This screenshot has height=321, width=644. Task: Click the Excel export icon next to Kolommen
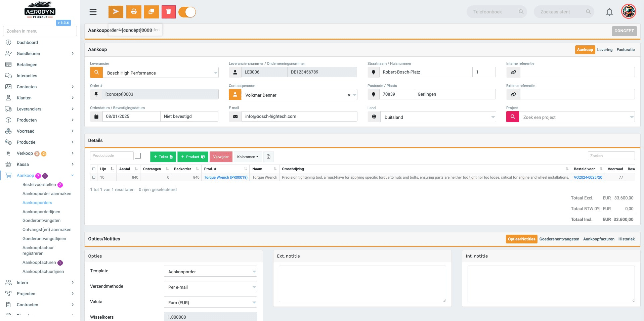pyautogui.click(x=268, y=157)
